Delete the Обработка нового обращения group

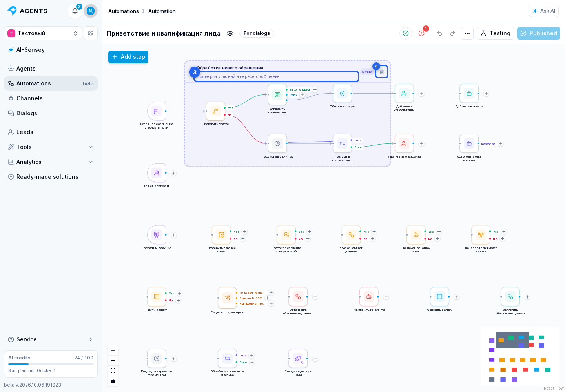(x=382, y=72)
